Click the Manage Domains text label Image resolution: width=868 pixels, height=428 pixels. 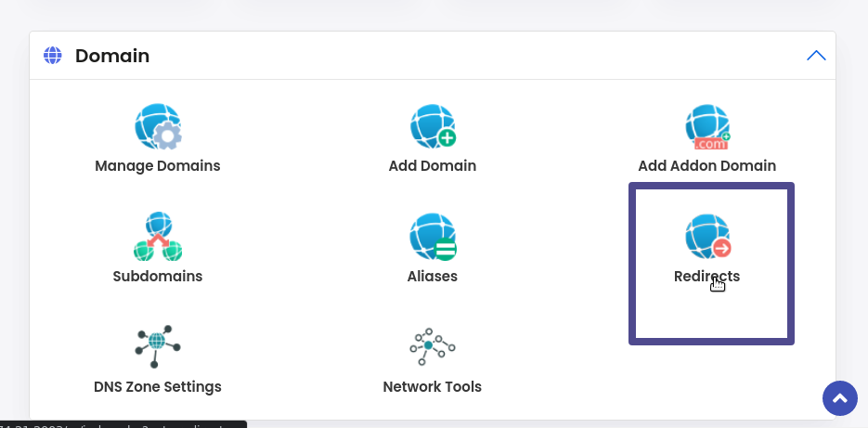(x=158, y=165)
